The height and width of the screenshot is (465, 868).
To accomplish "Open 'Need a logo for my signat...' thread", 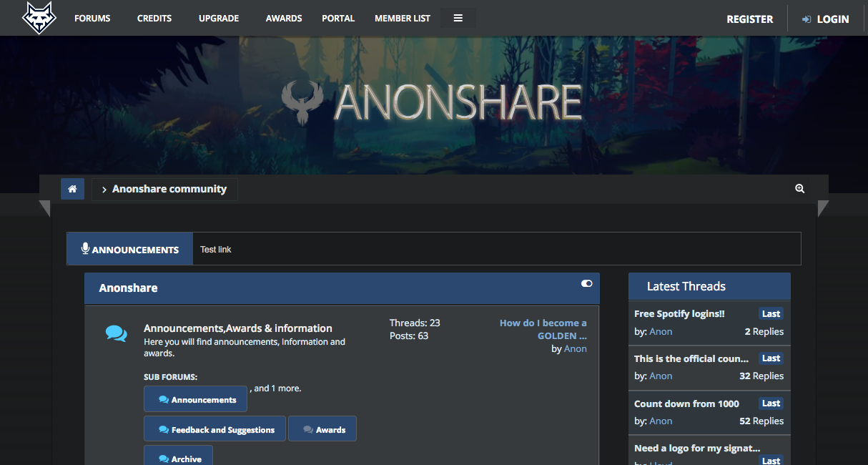I will (697, 448).
